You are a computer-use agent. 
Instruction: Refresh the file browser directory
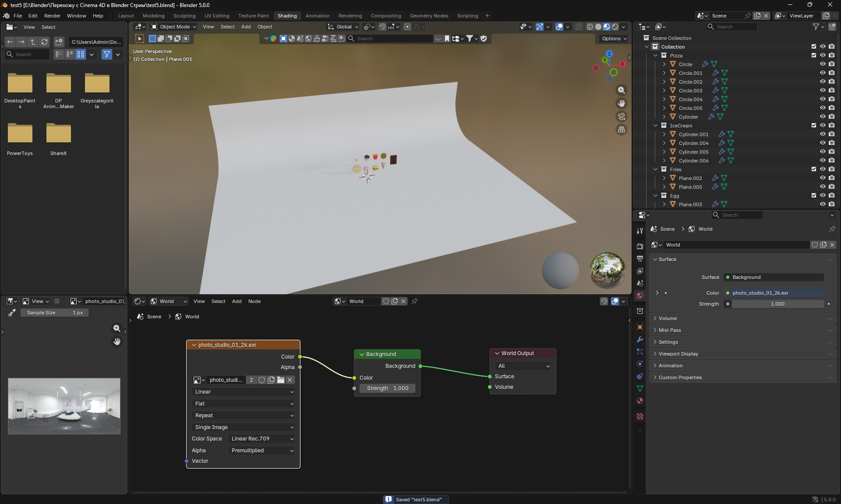(44, 42)
